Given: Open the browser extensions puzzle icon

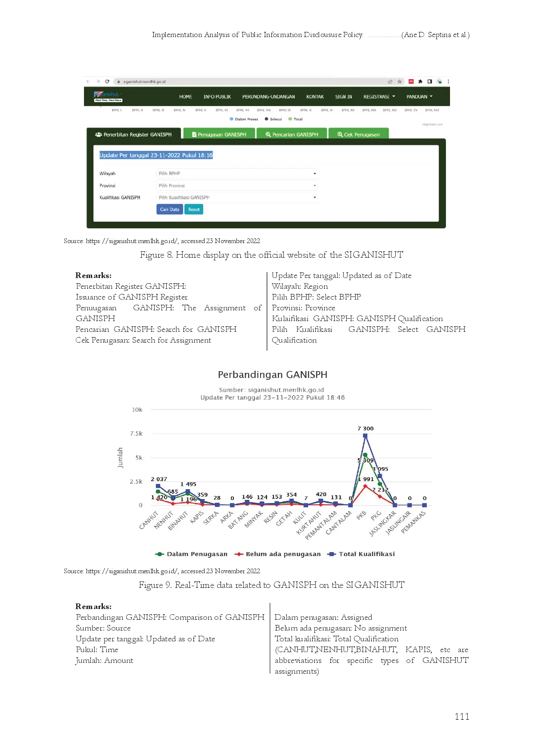Looking at the screenshot, I should point(420,81).
